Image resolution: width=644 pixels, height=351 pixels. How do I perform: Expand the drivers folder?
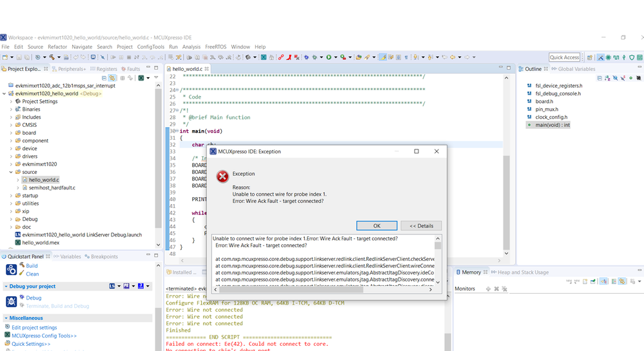coord(11,157)
